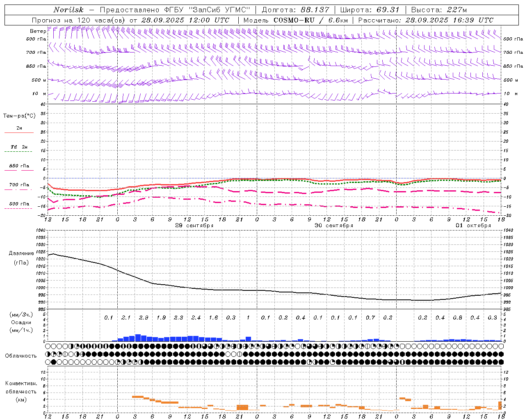The width and height of the screenshot is (525, 420).
Task: Click the elevation text "Высота: 227м"
Action: pos(439,10)
